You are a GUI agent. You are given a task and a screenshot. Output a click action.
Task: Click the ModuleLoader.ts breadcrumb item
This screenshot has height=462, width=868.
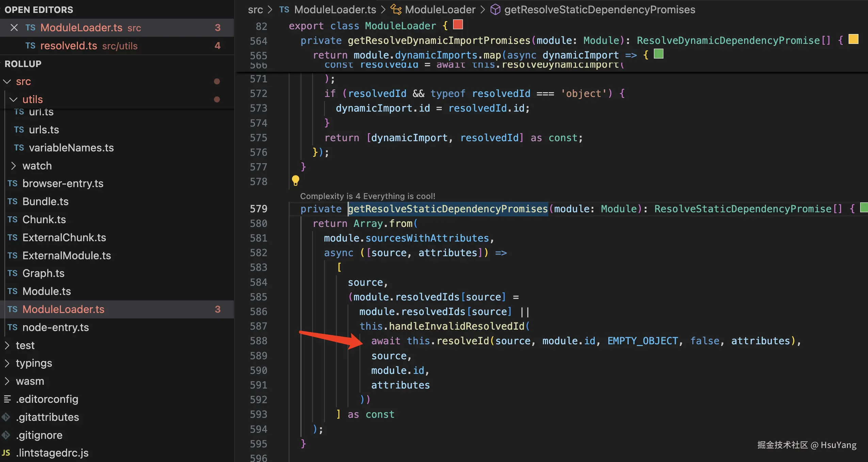tap(335, 10)
